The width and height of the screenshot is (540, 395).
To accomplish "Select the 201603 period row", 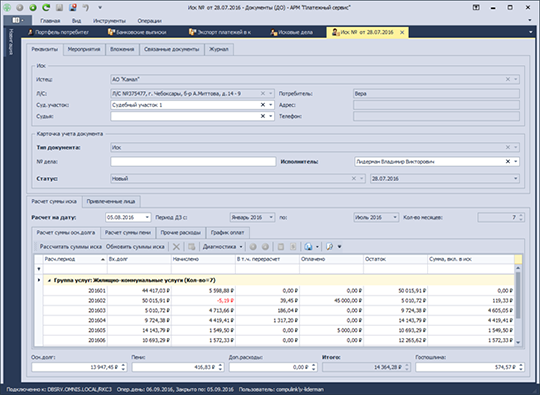I will click(279, 310).
